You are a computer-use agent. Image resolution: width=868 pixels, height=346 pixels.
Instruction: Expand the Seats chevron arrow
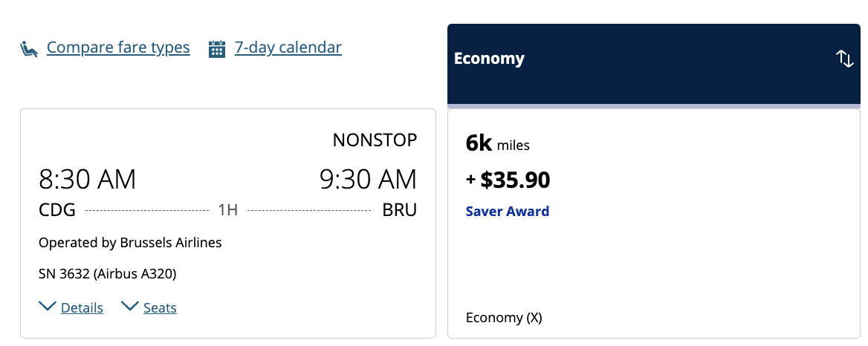click(x=130, y=307)
